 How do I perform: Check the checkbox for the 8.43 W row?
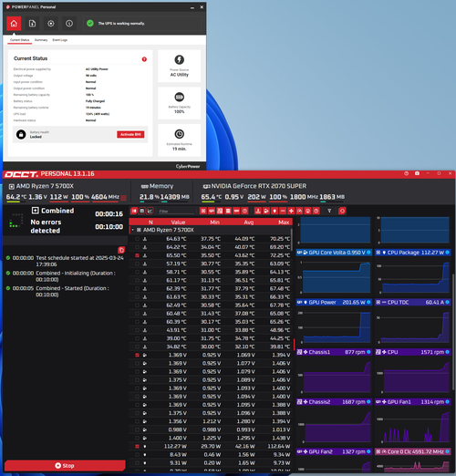(137, 455)
